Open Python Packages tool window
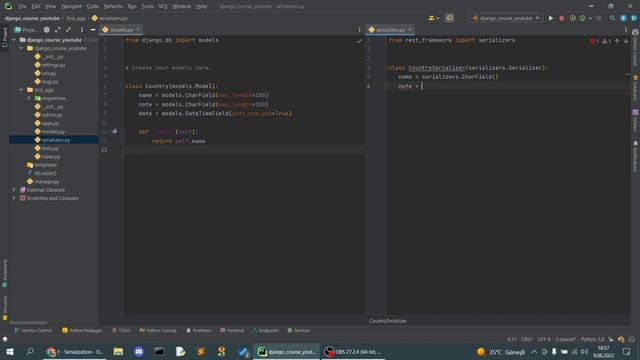Viewport: 640px width, 360px height. pyautogui.click(x=82, y=331)
